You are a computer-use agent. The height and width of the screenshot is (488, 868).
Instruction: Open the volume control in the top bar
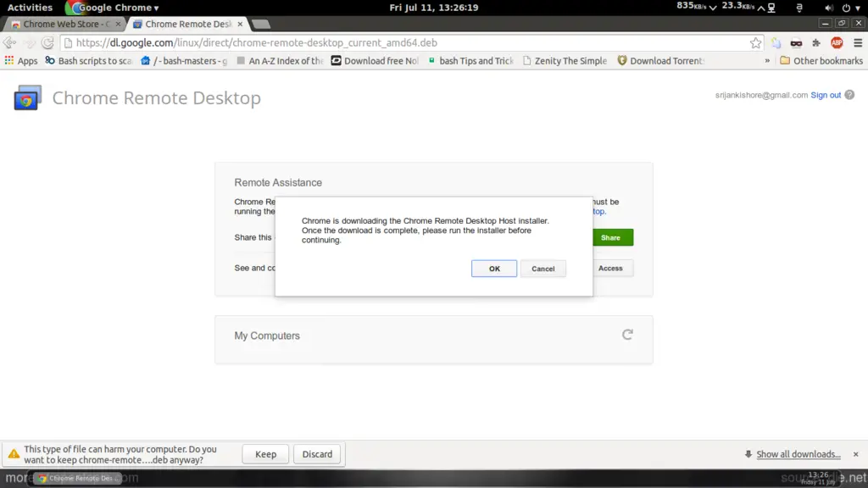(828, 8)
